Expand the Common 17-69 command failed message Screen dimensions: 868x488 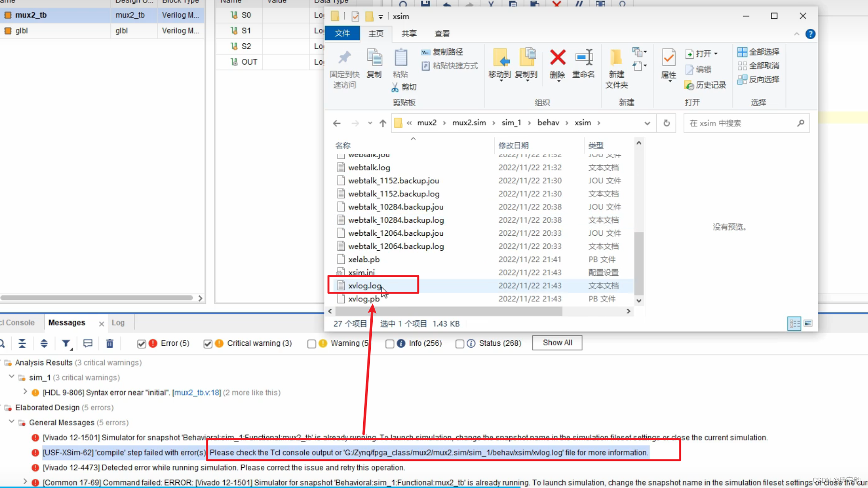[25, 481]
